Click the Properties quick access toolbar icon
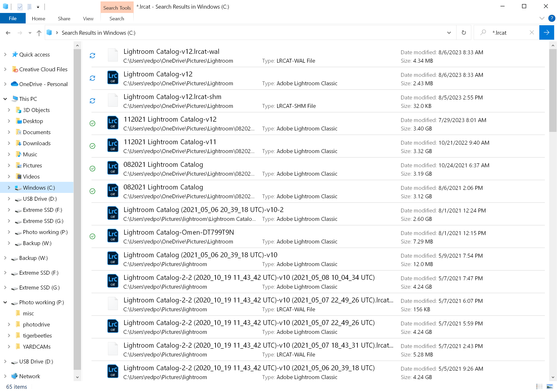Viewport: 557px width, 392px height. pos(20,7)
